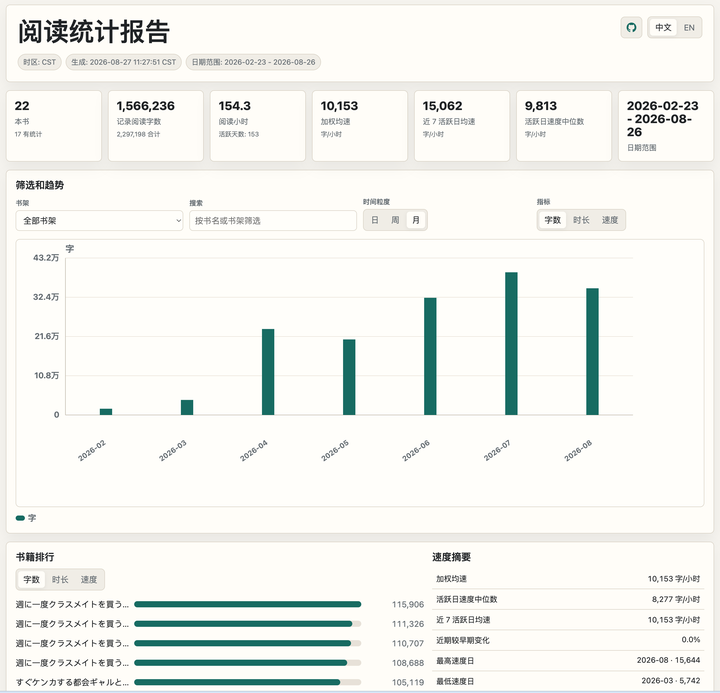The image size is (720, 693).
Task: Click the 2026-08 bar in chart
Action: coord(592,352)
